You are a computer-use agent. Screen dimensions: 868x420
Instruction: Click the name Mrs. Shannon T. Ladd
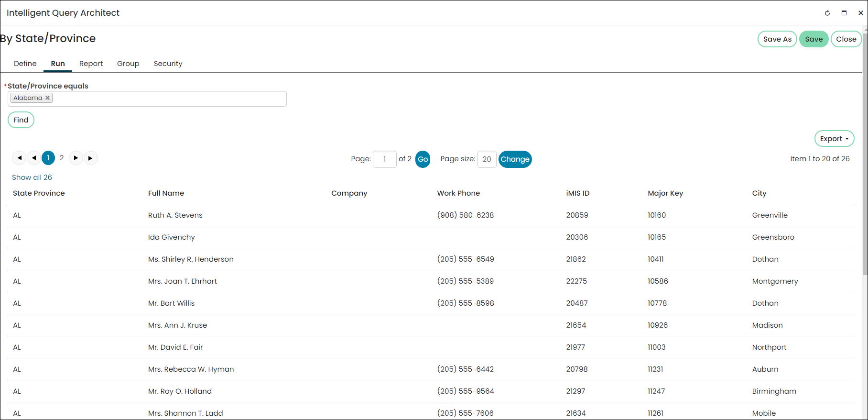click(x=185, y=413)
